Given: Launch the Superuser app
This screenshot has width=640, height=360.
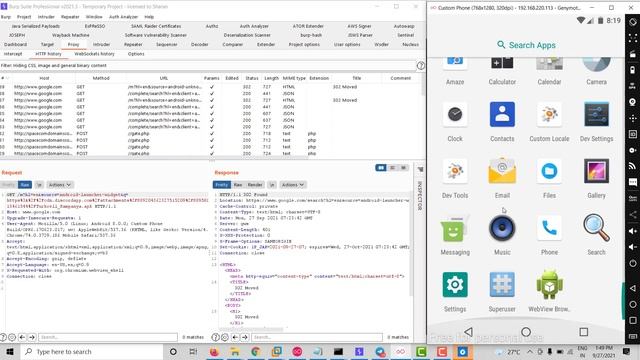Looking at the screenshot, I should pyautogui.click(x=502, y=292).
